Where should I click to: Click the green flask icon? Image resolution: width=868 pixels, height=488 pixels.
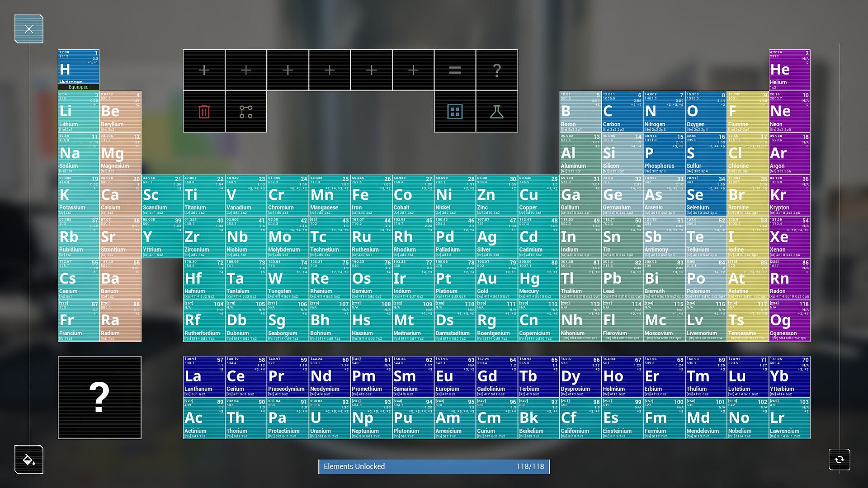pyautogui.click(x=496, y=112)
